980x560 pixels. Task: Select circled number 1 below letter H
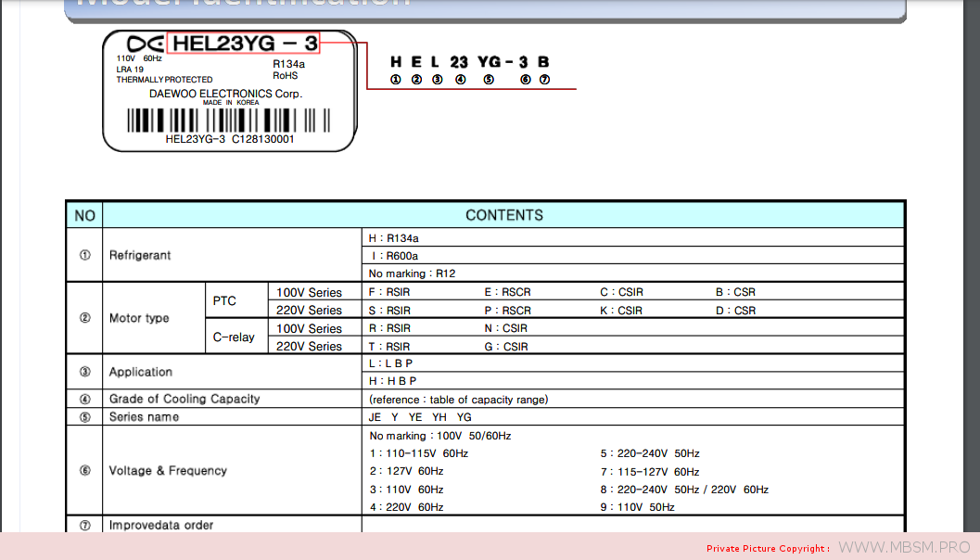(x=396, y=80)
